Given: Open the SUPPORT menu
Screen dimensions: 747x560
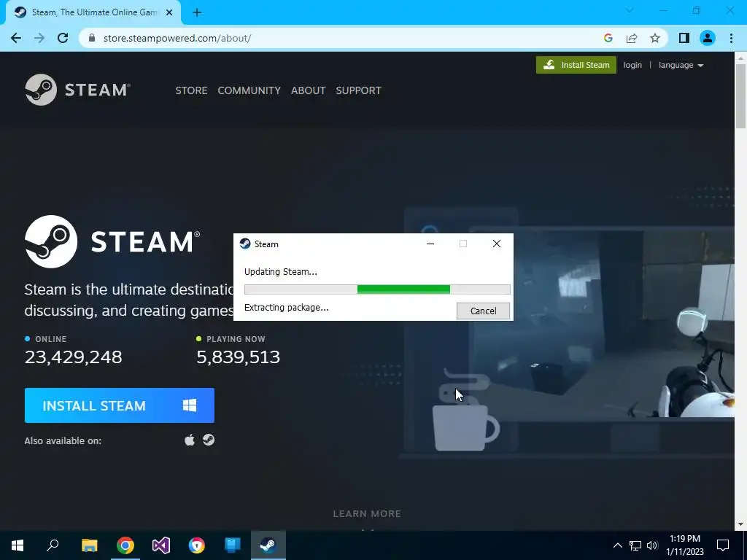Looking at the screenshot, I should click(358, 90).
